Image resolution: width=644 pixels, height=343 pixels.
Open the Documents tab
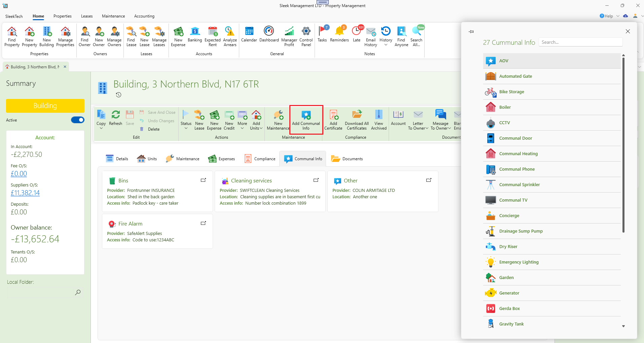pyautogui.click(x=347, y=159)
